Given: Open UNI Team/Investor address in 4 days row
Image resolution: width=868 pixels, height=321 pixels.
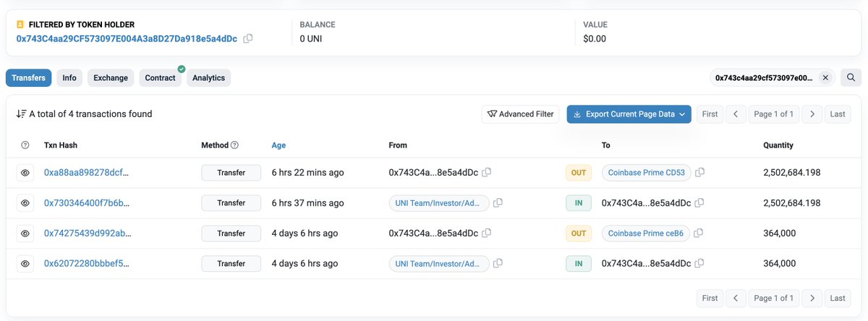Looking at the screenshot, I should pyautogui.click(x=439, y=264).
